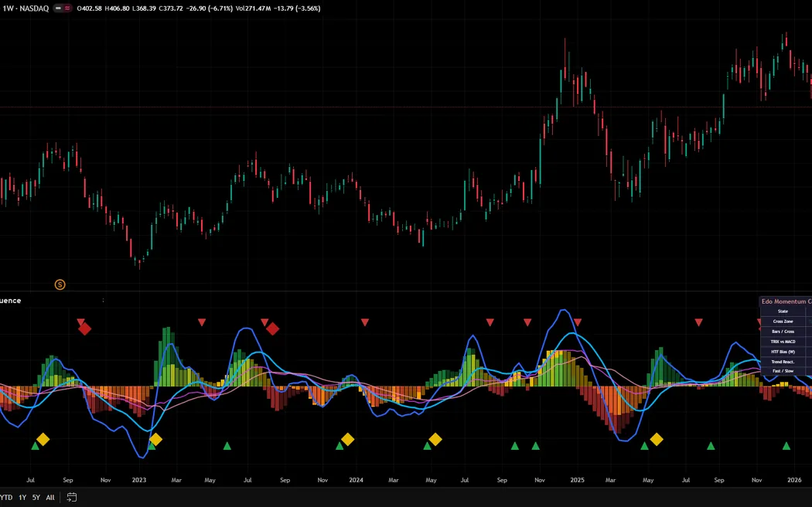Show the All time range
The image size is (812, 507).
(50, 497)
